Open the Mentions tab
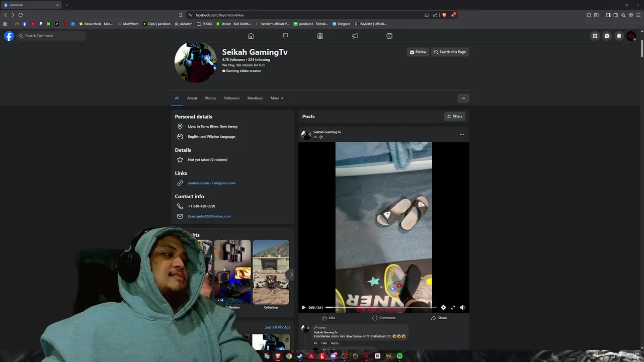644x362 pixels. click(255, 98)
